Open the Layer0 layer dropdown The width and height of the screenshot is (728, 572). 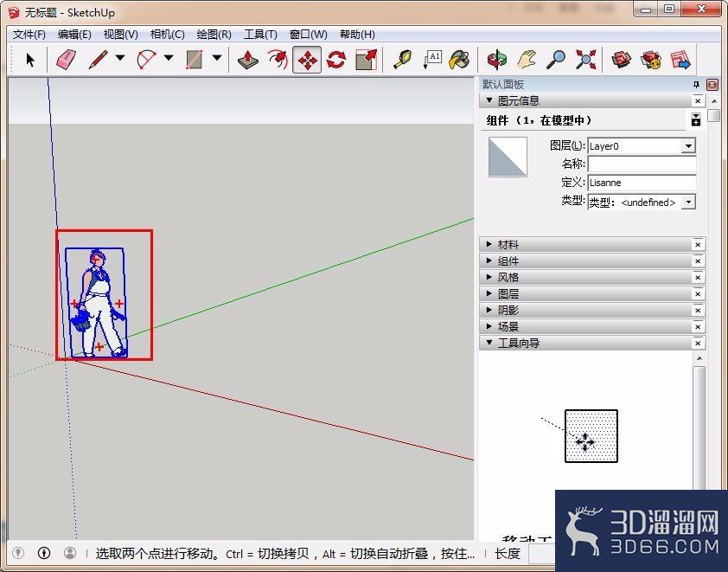688,146
